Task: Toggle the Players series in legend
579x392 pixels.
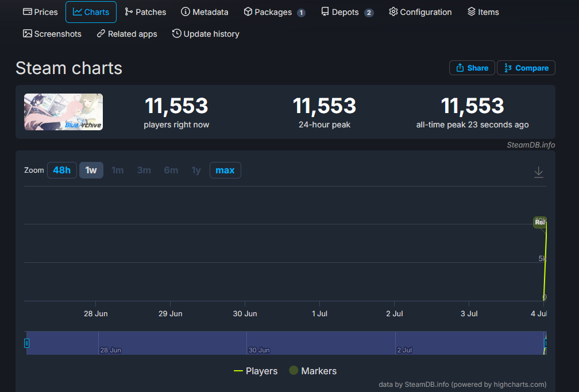Action: click(256, 371)
